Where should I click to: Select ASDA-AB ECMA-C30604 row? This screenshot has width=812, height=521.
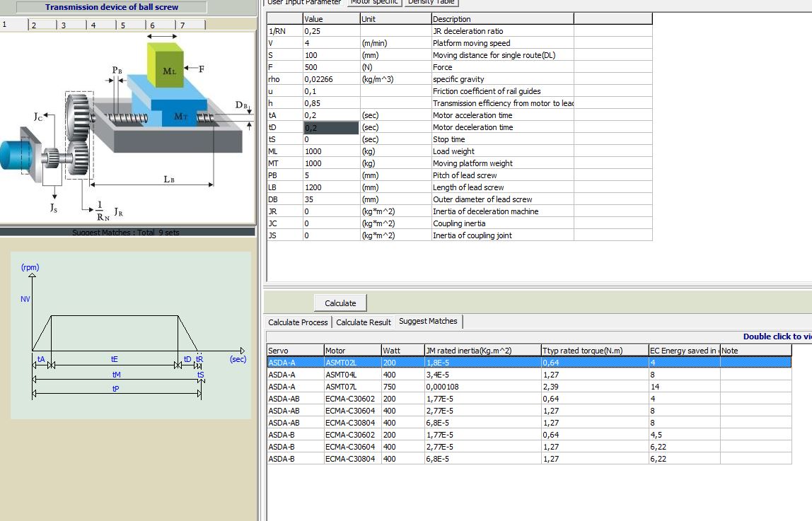coord(529,410)
